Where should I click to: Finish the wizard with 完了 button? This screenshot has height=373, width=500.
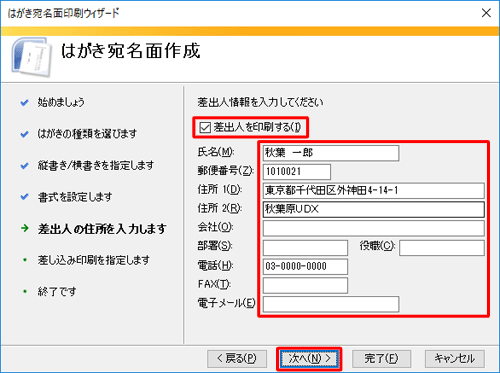381,359
